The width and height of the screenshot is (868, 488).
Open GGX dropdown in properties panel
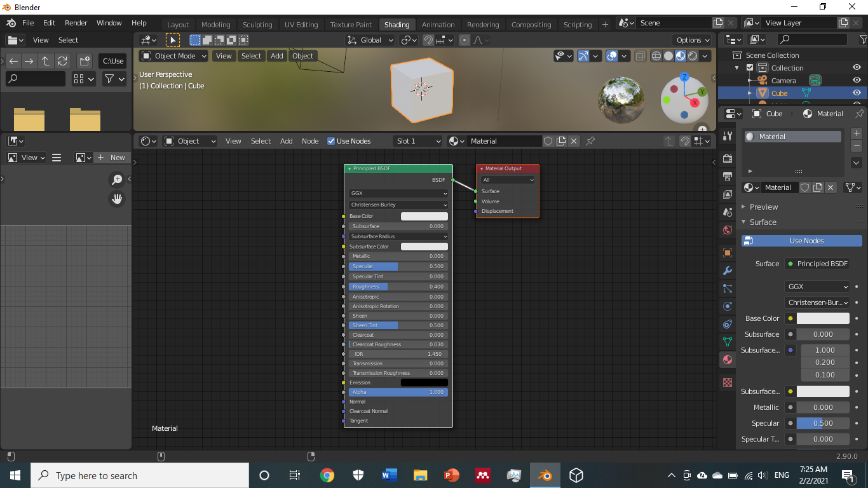pos(817,287)
